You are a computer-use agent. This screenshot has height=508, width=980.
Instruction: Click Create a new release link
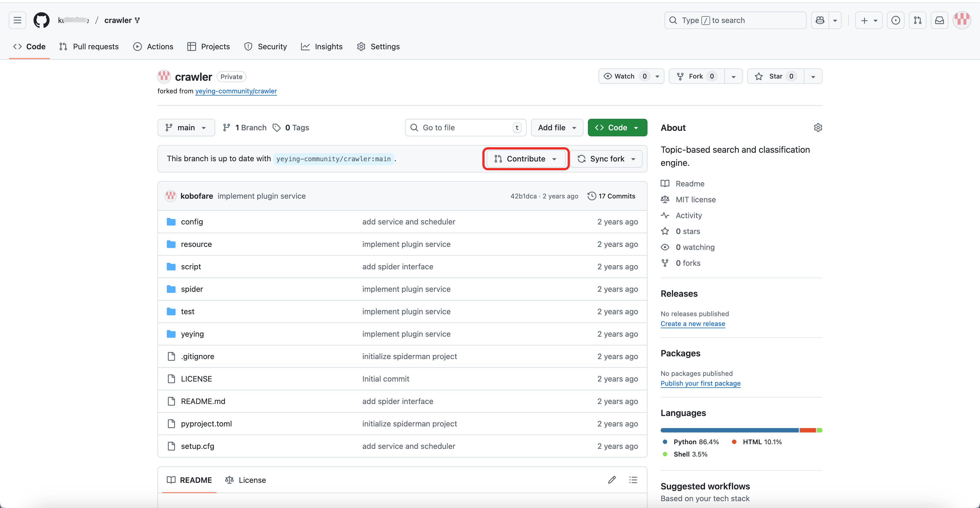[693, 324]
